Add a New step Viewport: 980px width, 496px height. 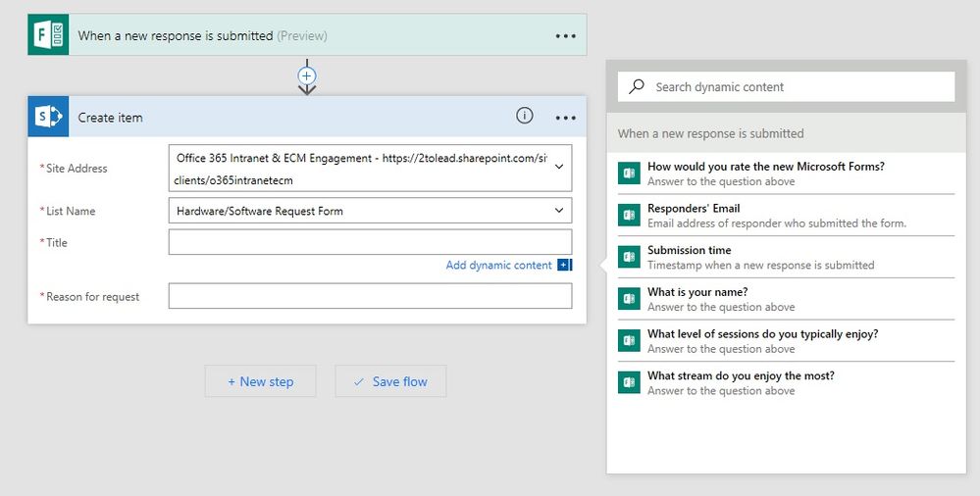pos(261,381)
